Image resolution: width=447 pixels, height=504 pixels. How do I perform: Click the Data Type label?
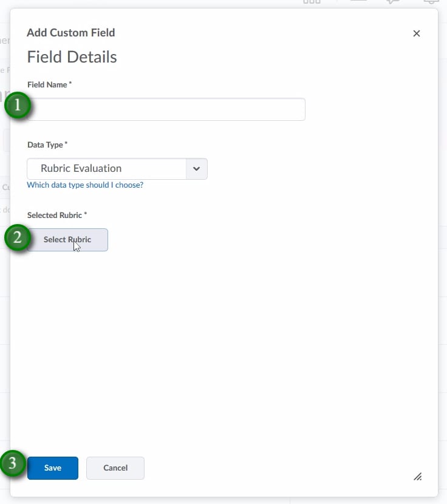pyautogui.click(x=47, y=145)
